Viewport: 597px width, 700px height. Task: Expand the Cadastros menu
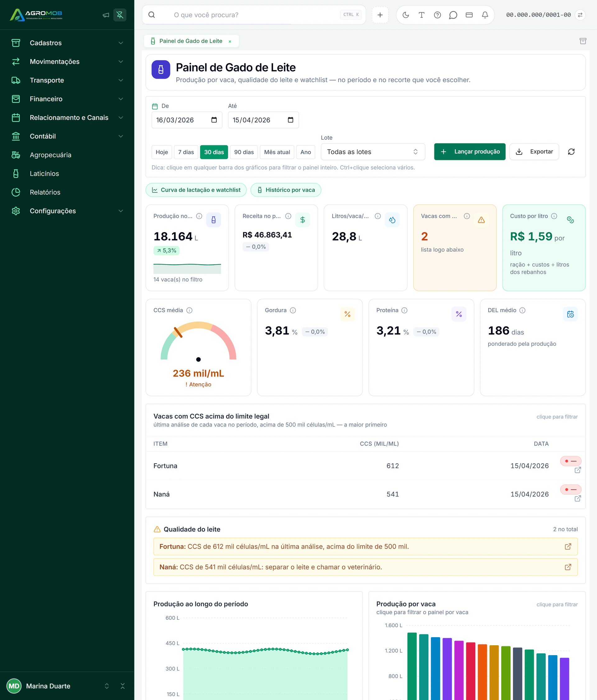67,43
